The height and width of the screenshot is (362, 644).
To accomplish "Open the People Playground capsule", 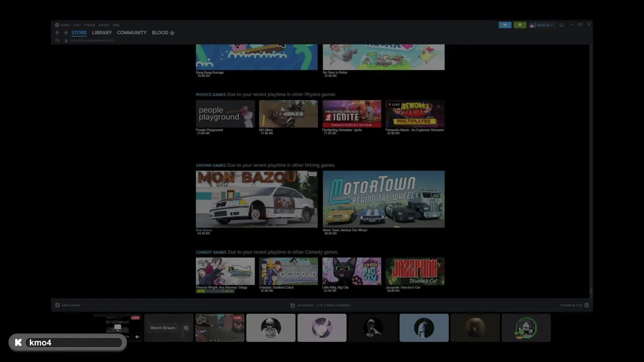I will tap(225, 114).
